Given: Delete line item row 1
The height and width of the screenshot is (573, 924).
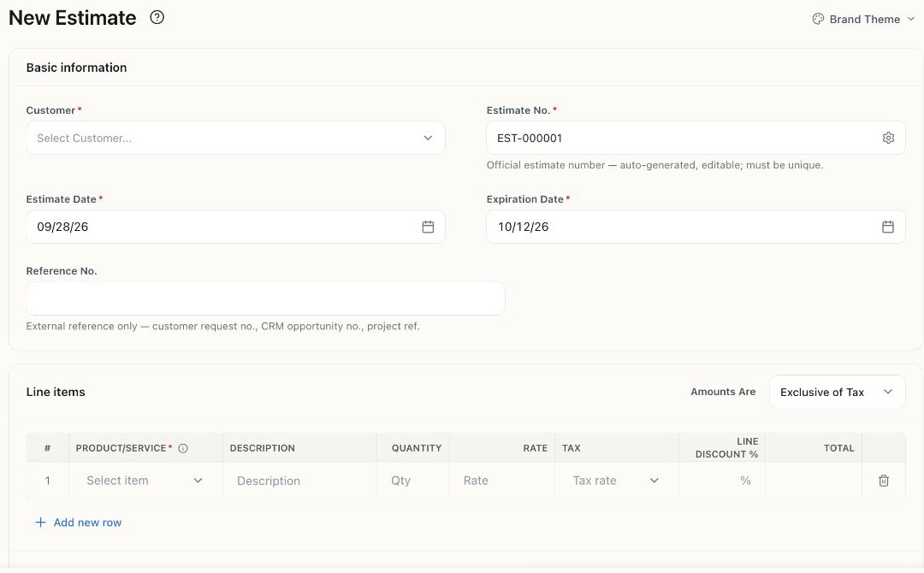Looking at the screenshot, I should click(883, 481).
